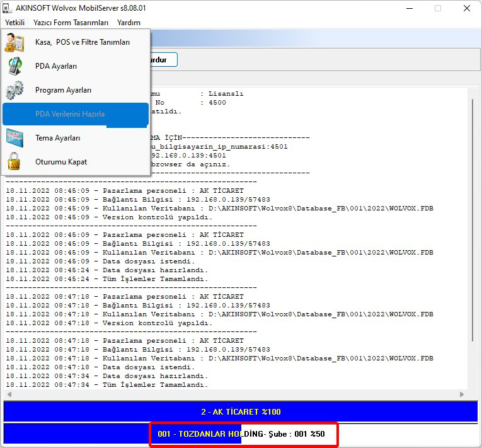Click the 2 - AK TİCARET %100 progress bar
The image size is (482, 448).
pos(241,411)
